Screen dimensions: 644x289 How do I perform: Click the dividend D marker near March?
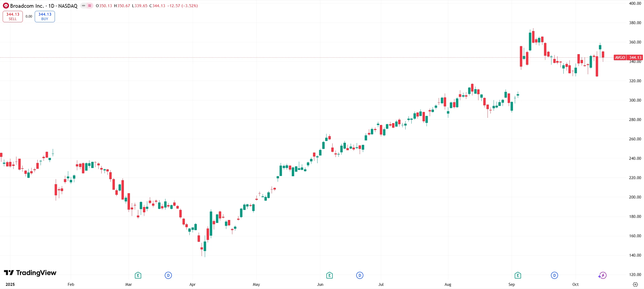168,275
